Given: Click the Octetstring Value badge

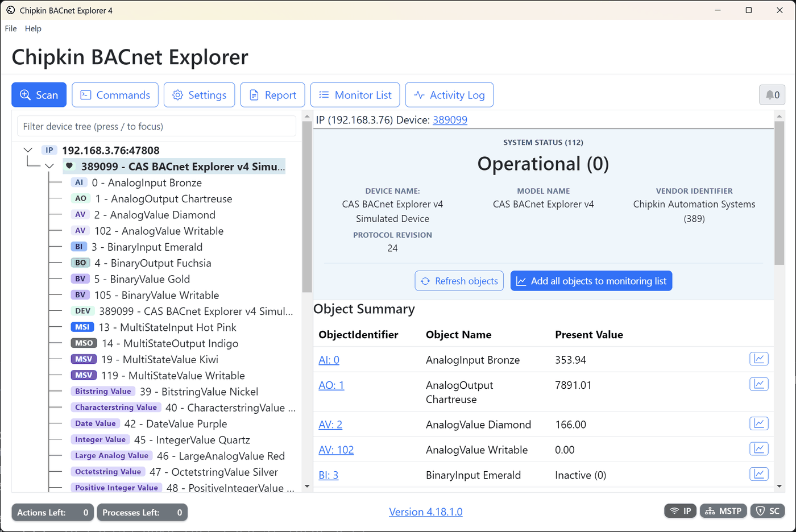Looking at the screenshot, I should (x=108, y=472).
